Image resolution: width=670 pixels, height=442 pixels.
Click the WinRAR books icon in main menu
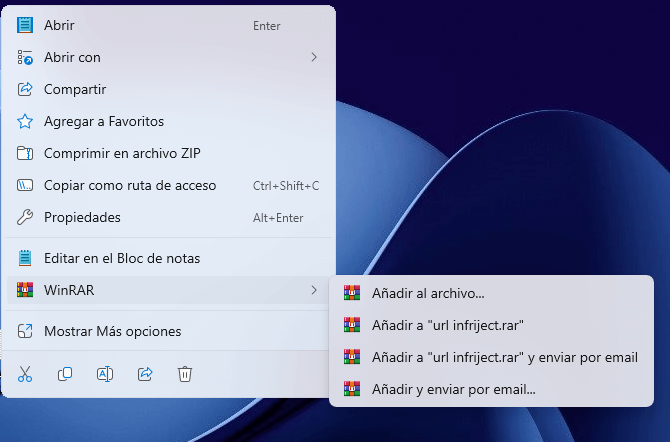[x=25, y=290]
